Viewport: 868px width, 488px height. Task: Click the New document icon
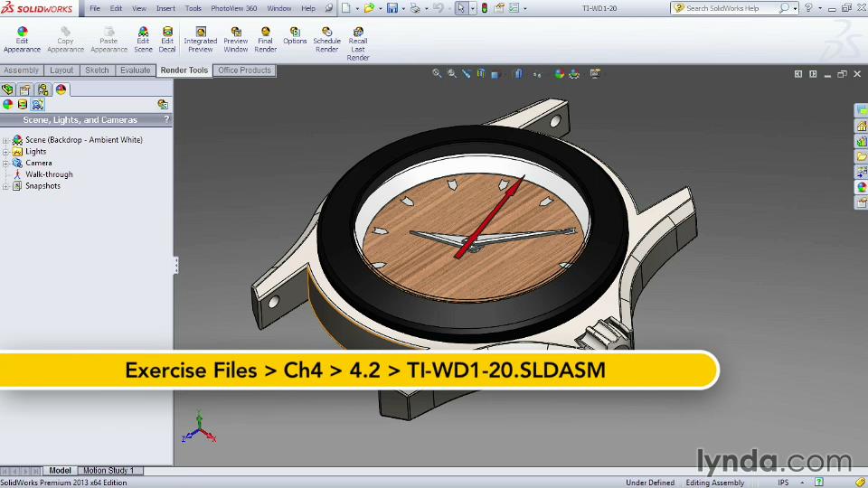click(x=346, y=8)
